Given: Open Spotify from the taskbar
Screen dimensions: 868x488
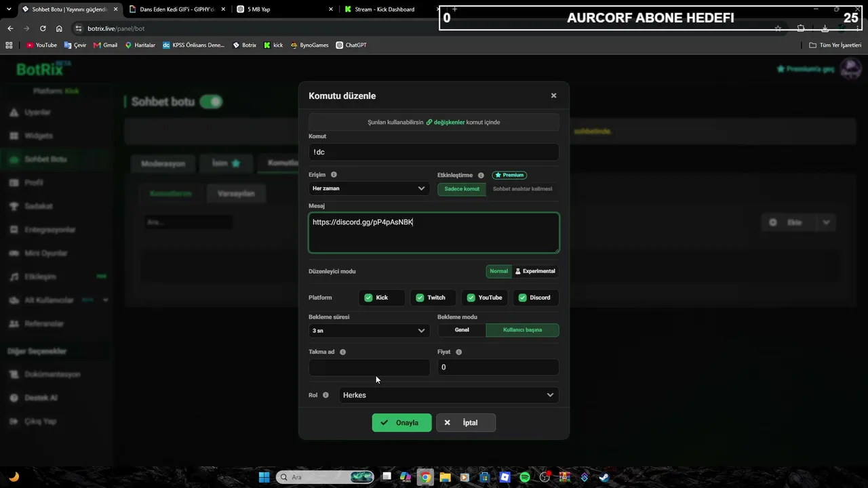Looking at the screenshot, I should (x=525, y=477).
